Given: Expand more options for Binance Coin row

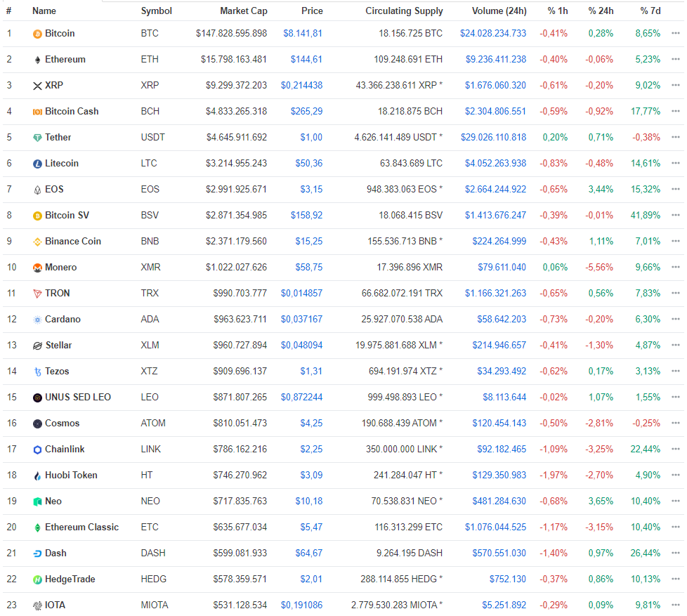Looking at the screenshot, I should pos(675,242).
